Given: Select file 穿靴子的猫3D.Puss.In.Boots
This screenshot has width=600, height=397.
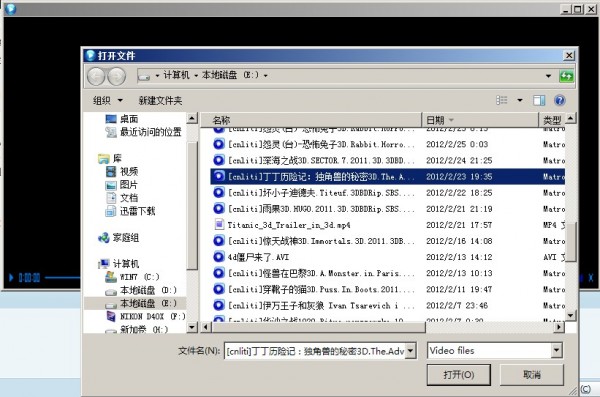Looking at the screenshot, I should click(387, 289).
